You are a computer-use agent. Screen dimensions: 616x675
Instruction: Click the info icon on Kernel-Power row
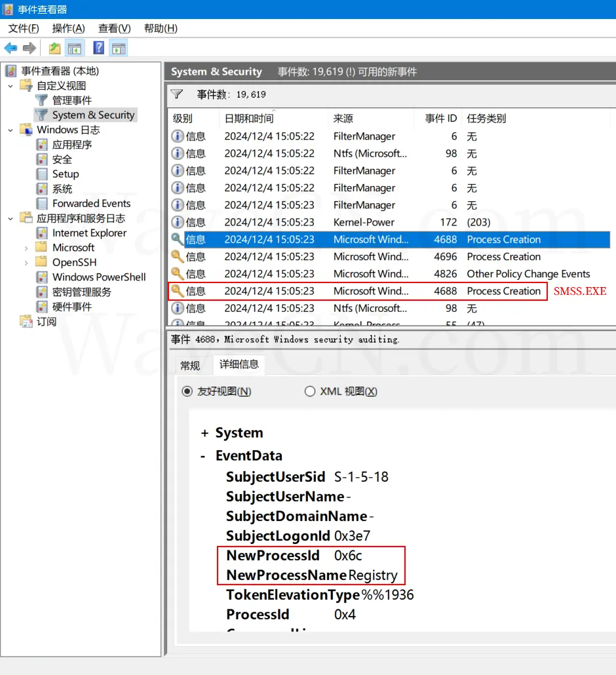pyautogui.click(x=178, y=222)
